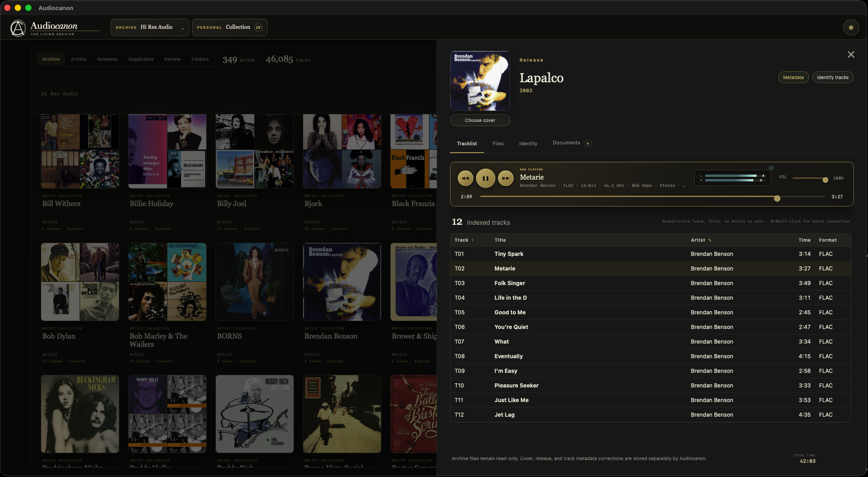
Task: Click the Identify tracks button
Action: click(833, 77)
